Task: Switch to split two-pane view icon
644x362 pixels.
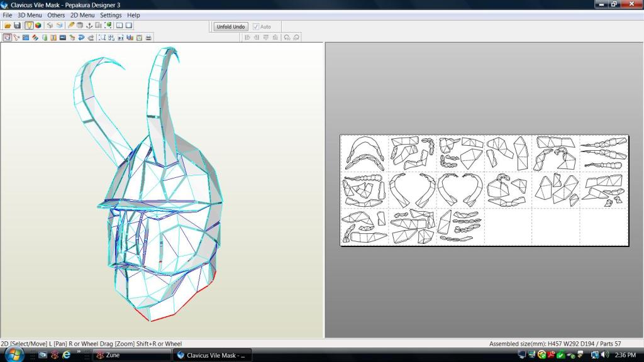Action: point(119,25)
